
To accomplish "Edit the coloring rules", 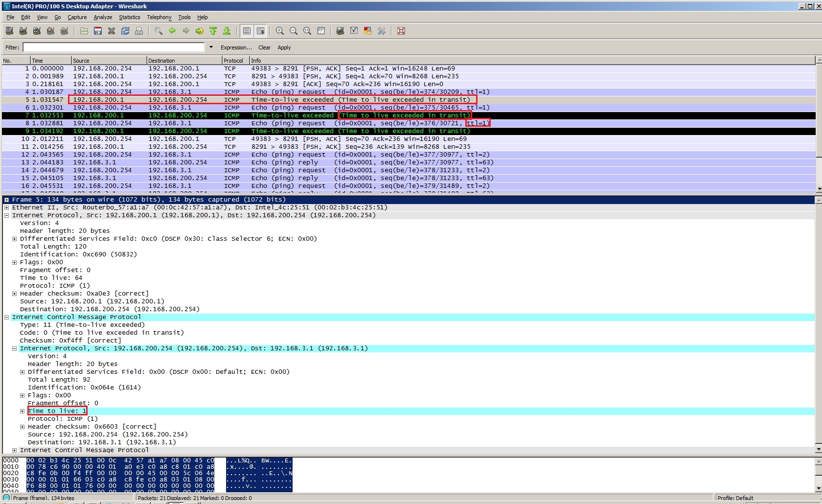I will click(x=367, y=31).
